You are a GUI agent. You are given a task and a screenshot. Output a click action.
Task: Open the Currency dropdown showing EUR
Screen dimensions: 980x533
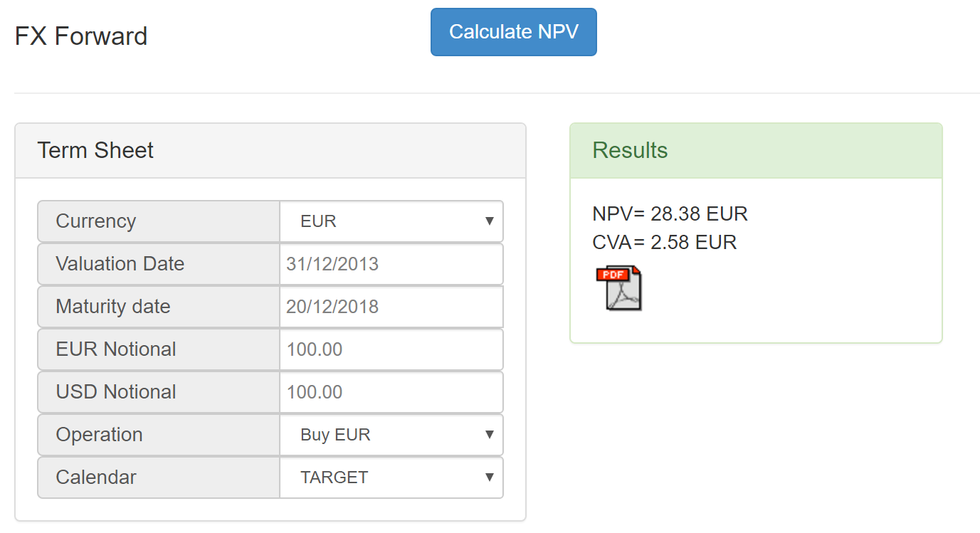391,221
